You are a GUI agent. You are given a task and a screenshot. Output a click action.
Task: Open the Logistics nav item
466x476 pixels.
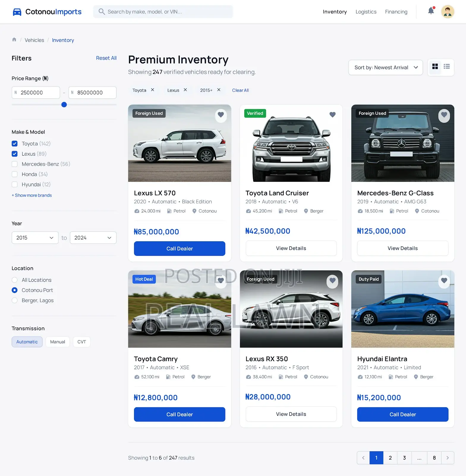pyautogui.click(x=366, y=12)
